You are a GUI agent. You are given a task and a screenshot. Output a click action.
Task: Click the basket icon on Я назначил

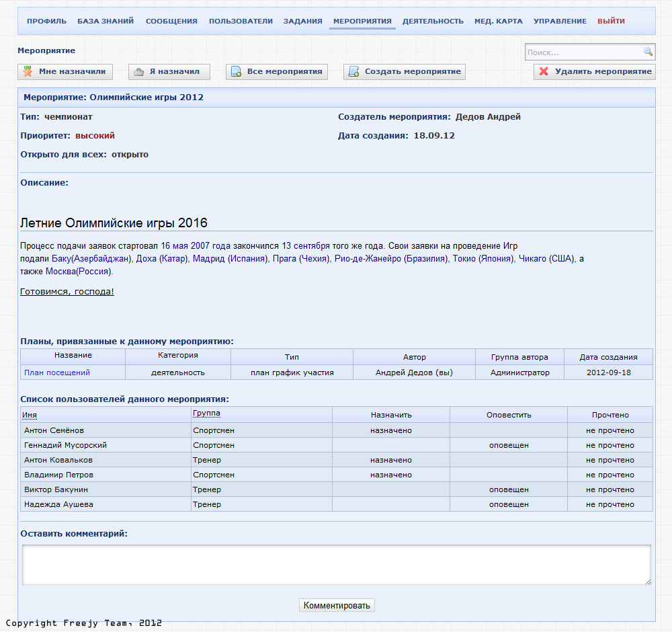(139, 72)
